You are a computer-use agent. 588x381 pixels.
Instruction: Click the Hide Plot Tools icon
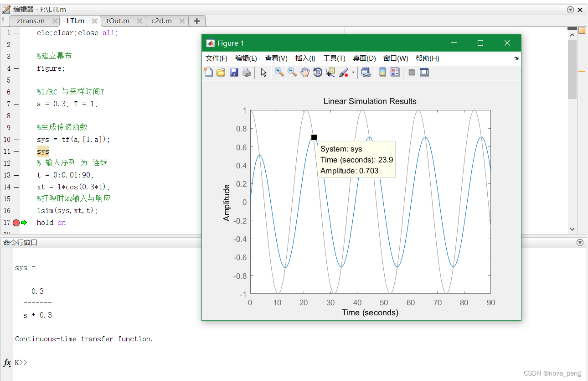coord(412,72)
